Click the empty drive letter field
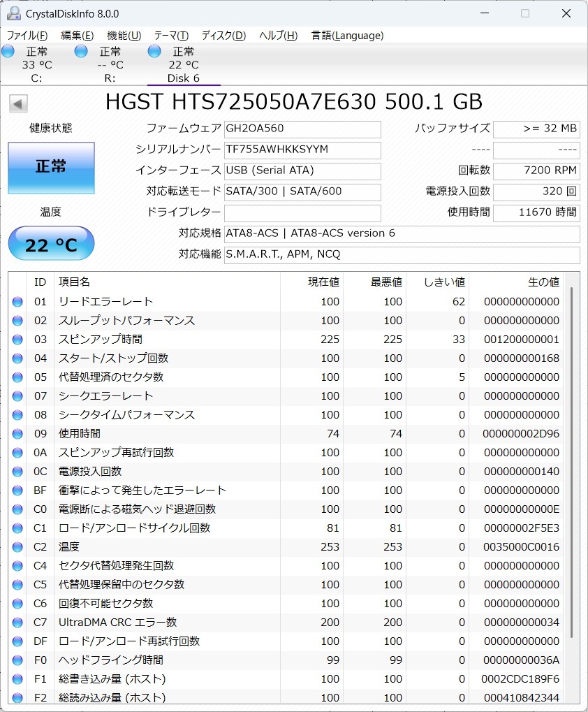This screenshot has height=712, width=588. (x=302, y=213)
